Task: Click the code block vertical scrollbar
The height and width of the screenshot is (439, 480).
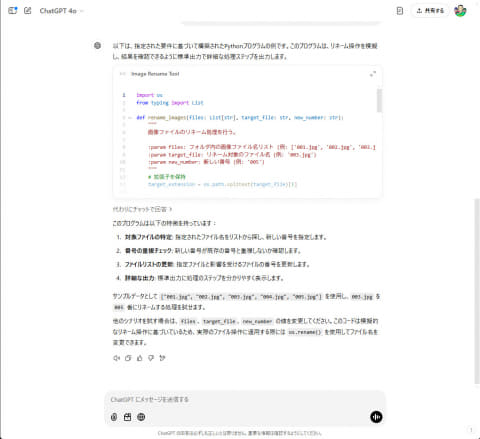Action: point(379,100)
